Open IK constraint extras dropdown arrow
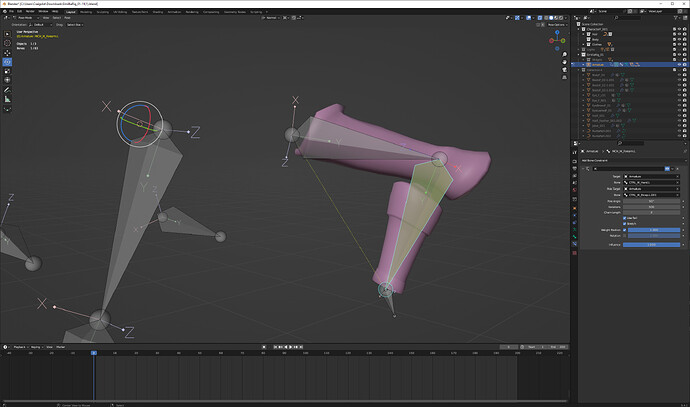Image resolution: width=690 pixels, height=407 pixels. pyautogui.click(x=672, y=169)
